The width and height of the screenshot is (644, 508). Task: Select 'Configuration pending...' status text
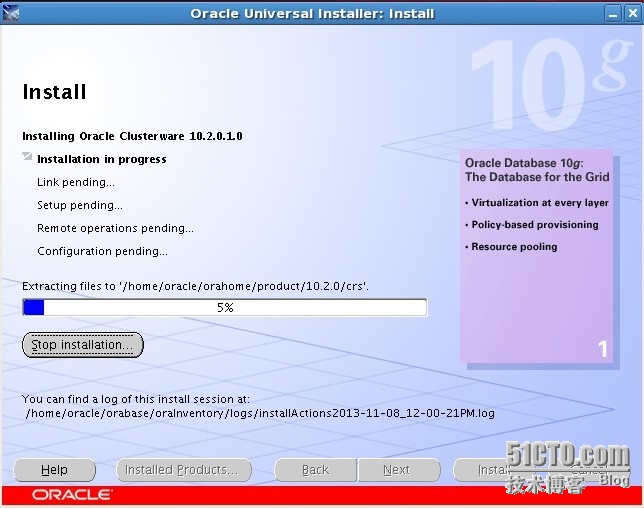pos(102,251)
